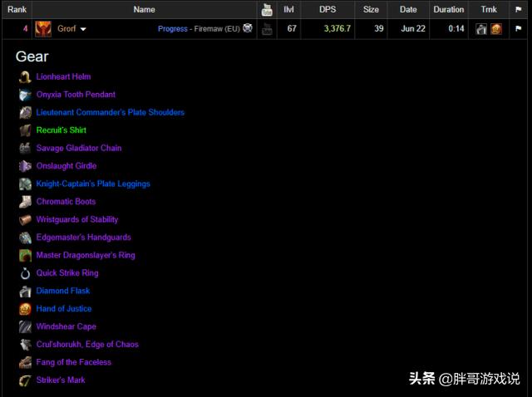Image resolution: width=532 pixels, height=397 pixels.
Task: Click the video icon in Grorf's row
Action: pyautogui.click(x=268, y=29)
